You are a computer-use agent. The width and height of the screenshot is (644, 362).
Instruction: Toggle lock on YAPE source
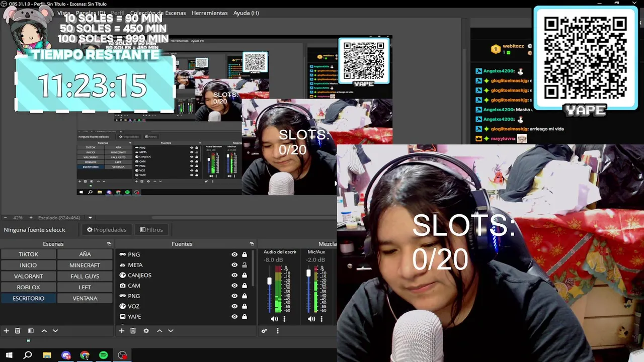click(245, 317)
